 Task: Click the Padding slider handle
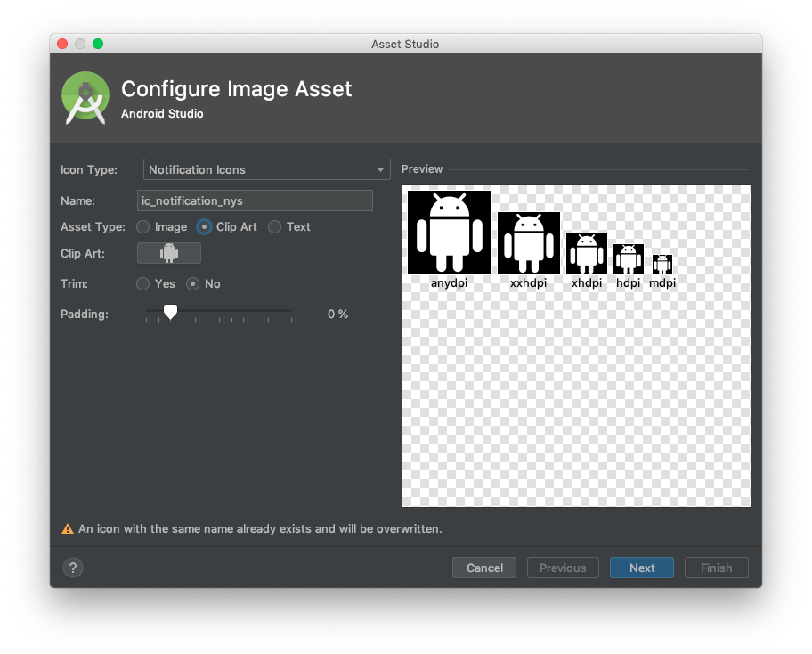pyautogui.click(x=170, y=312)
